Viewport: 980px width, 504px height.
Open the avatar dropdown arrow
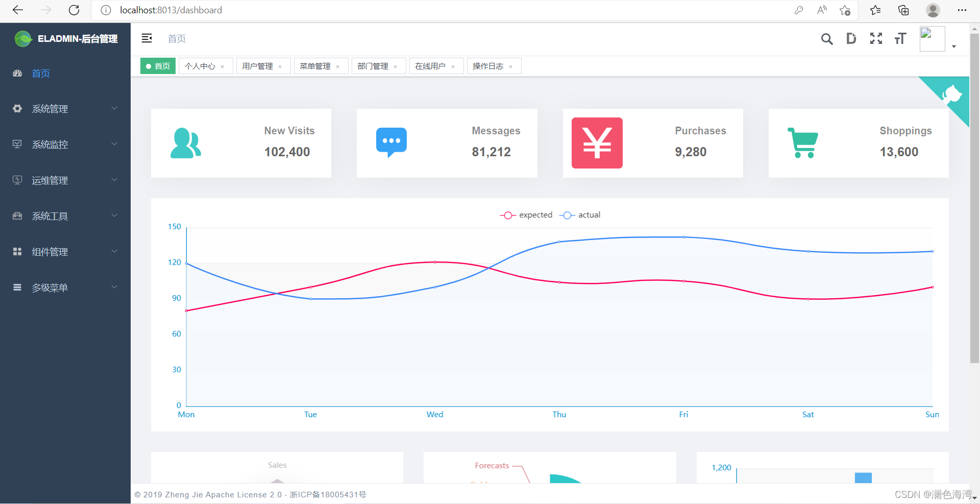[x=953, y=46]
